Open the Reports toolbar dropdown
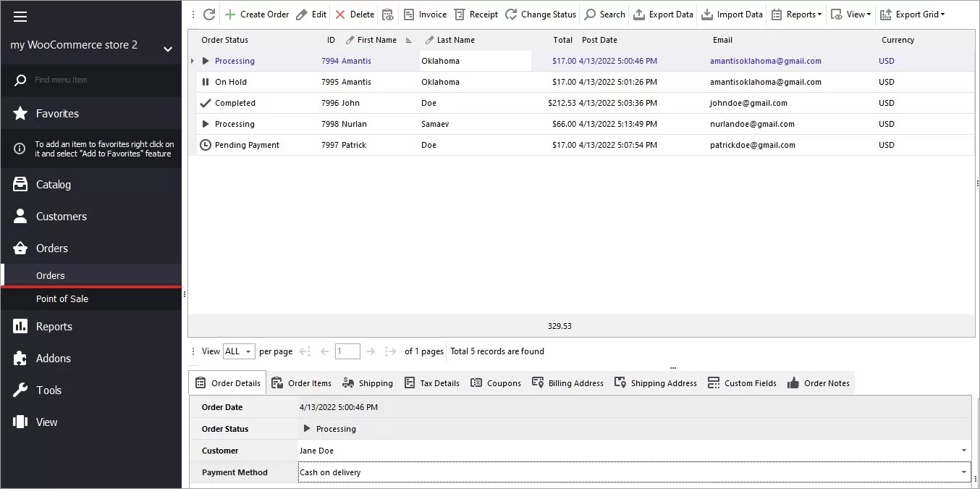The height and width of the screenshot is (489, 980). click(796, 14)
